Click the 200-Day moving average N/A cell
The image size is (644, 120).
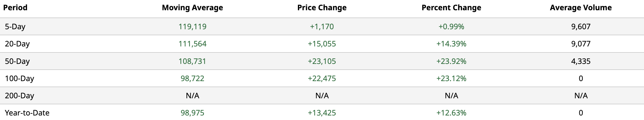pos(192,96)
